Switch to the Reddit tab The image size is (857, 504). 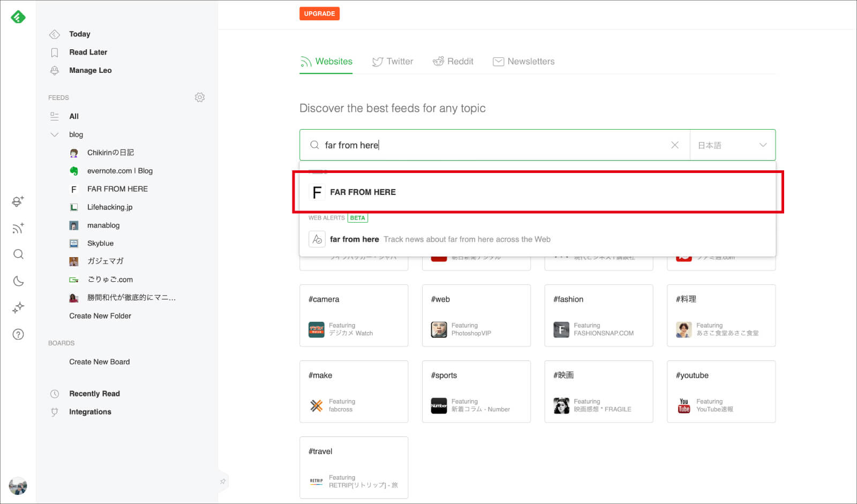[x=453, y=62]
